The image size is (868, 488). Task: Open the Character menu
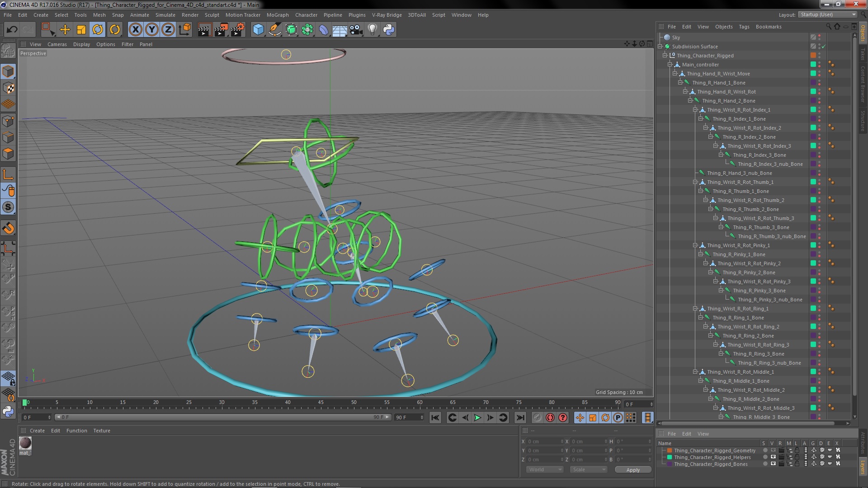[x=306, y=15]
